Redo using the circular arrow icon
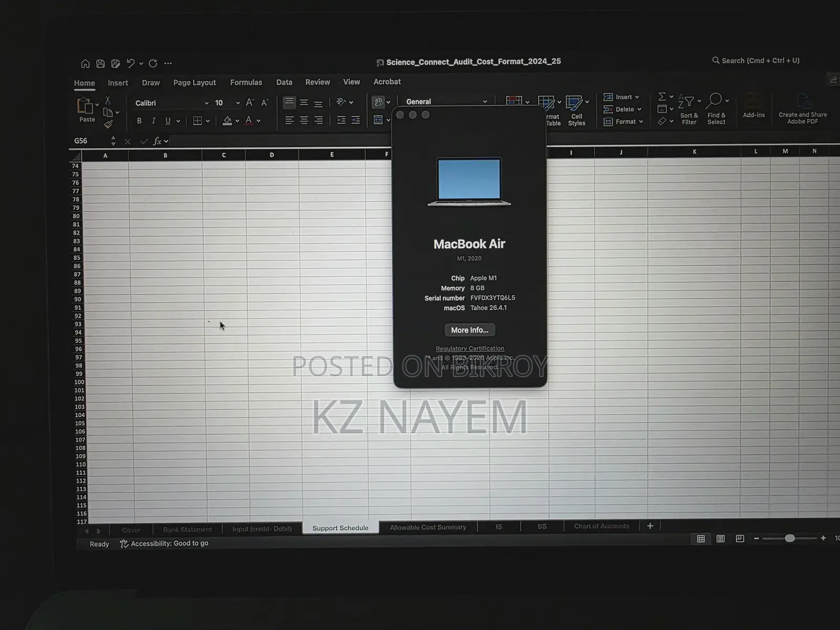Viewport: 840px width, 630px height. 153,64
